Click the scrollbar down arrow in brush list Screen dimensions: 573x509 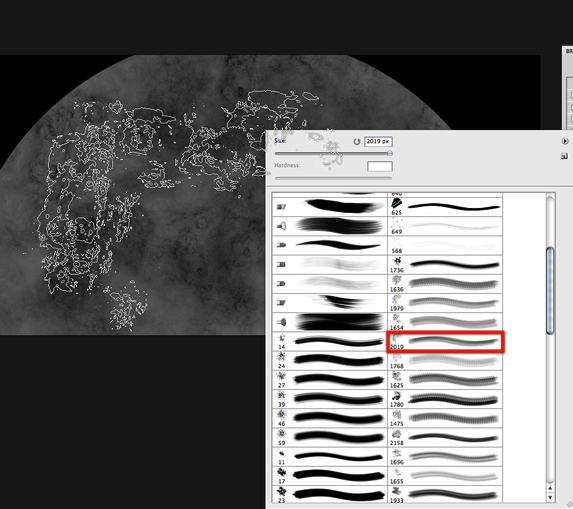click(x=550, y=497)
